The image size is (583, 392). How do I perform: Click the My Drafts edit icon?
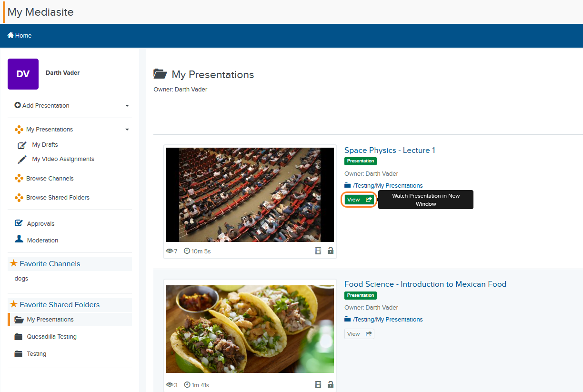click(x=22, y=145)
